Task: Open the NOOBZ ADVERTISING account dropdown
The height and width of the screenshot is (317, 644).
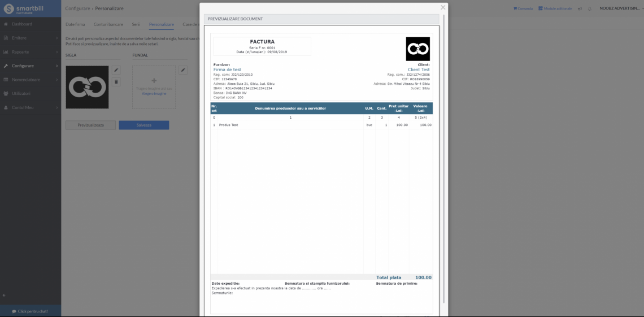Action: 620,8
